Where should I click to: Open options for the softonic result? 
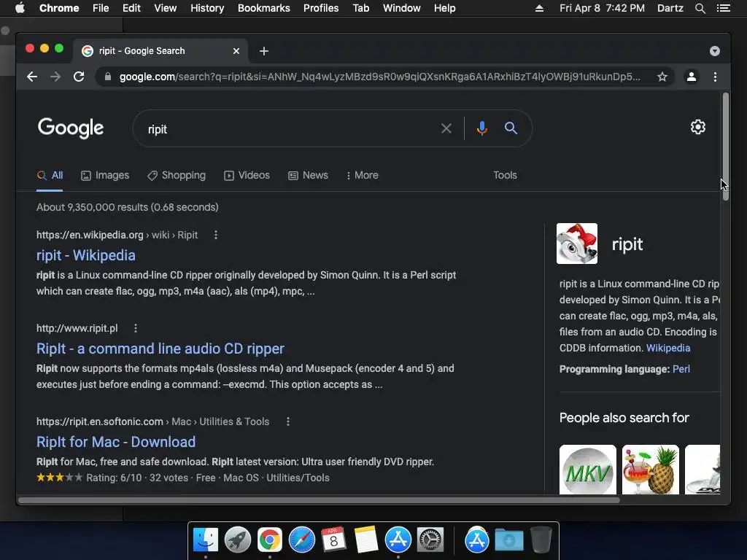tap(288, 421)
